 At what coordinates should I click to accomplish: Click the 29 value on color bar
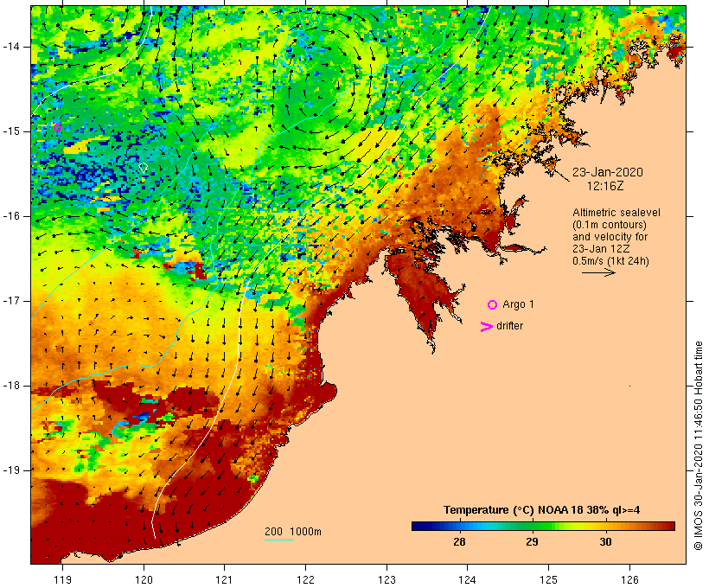point(533,541)
